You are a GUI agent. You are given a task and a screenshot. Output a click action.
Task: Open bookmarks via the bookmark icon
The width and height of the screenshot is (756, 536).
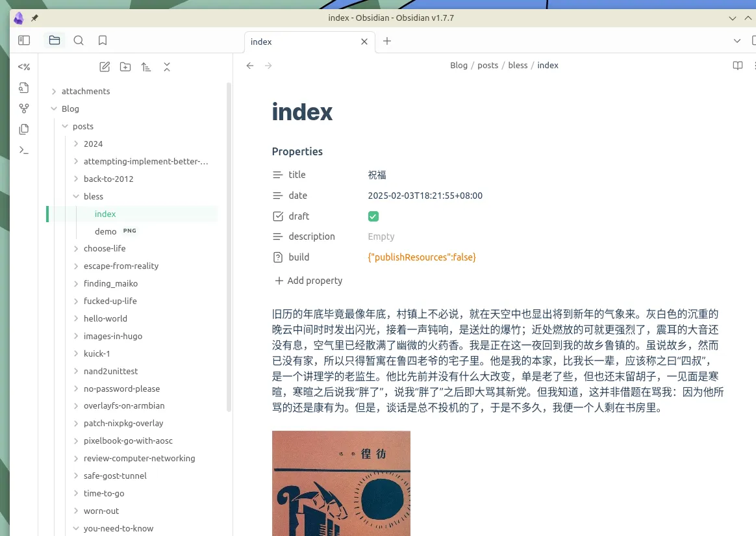[x=102, y=40]
